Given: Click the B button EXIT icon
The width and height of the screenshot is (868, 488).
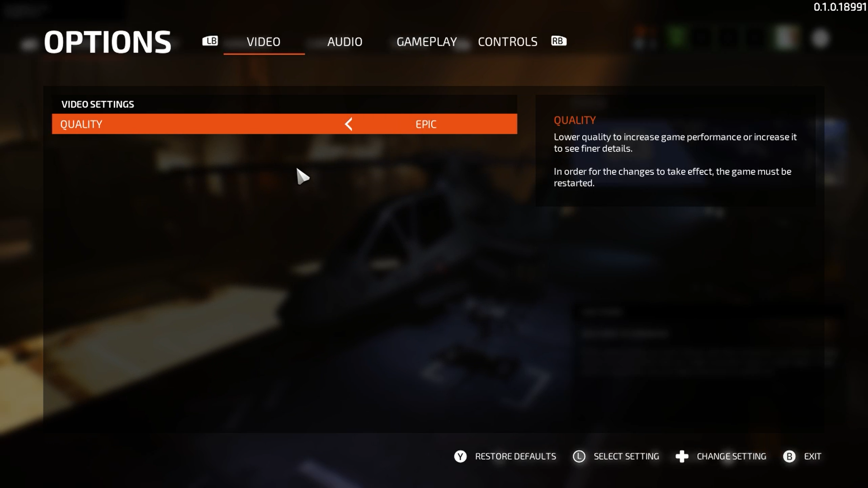Looking at the screenshot, I should click(x=789, y=456).
